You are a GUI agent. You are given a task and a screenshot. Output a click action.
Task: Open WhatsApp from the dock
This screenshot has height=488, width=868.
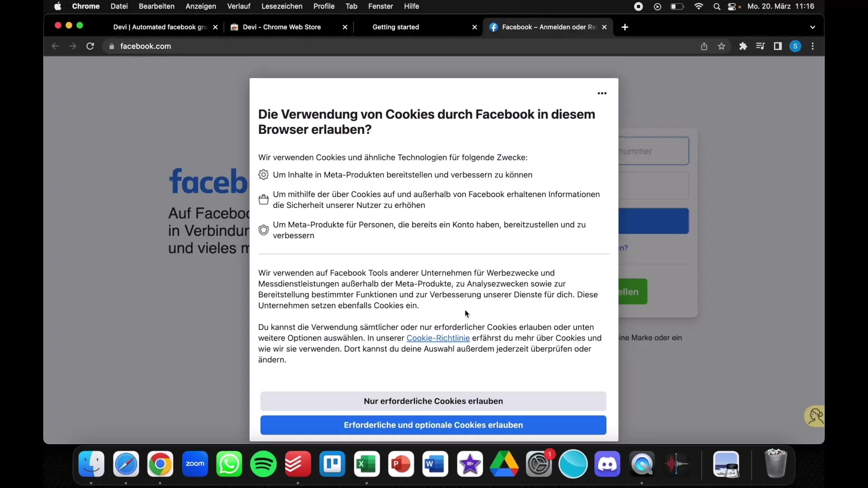pyautogui.click(x=229, y=464)
